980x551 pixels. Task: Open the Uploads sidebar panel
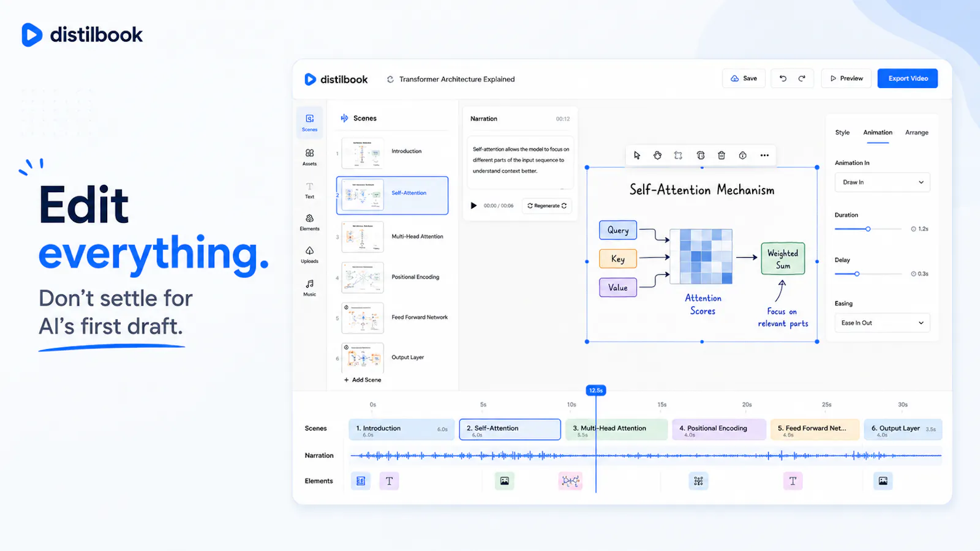coord(310,255)
